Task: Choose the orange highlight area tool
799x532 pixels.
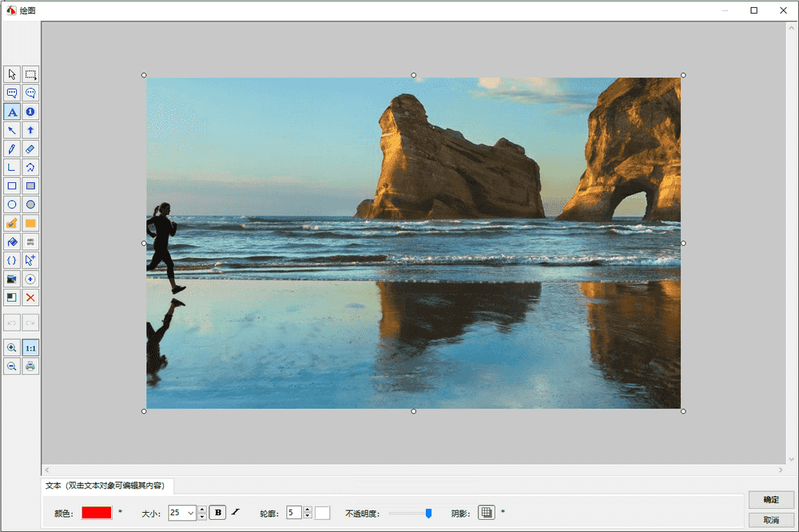Action: (30, 223)
